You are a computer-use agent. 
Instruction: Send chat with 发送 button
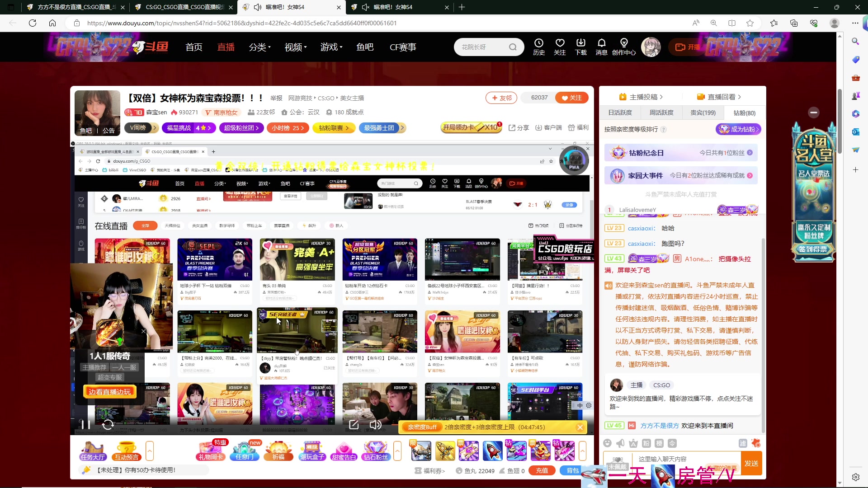point(751,463)
